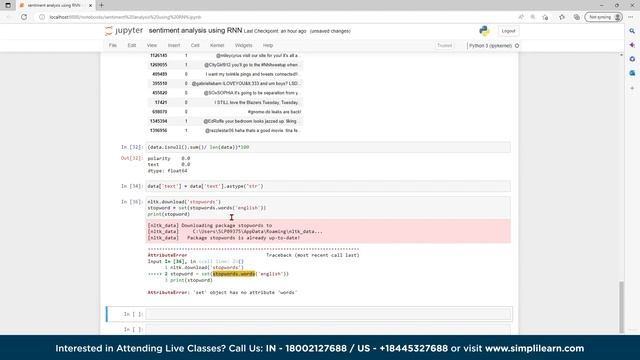Click the Logout button

coord(508,31)
